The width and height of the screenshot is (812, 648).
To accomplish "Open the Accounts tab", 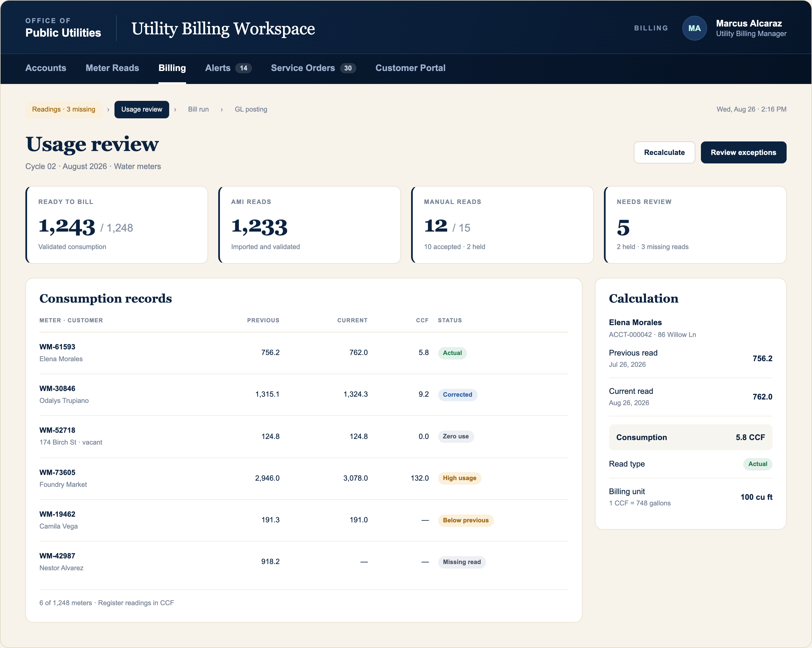I will pyautogui.click(x=46, y=68).
